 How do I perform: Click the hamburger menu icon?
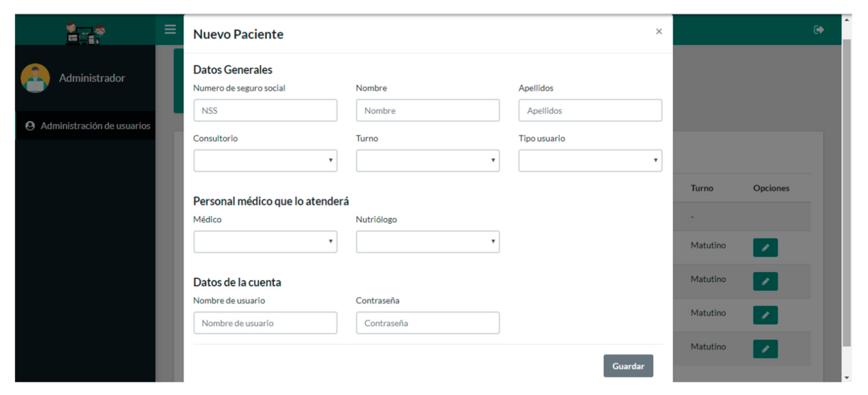pyautogui.click(x=170, y=29)
